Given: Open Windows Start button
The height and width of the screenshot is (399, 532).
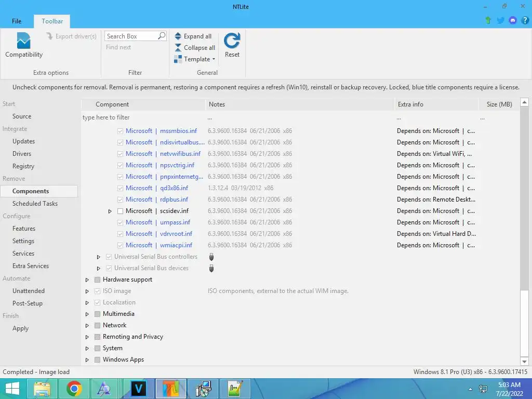Looking at the screenshot, I should 12,389.
